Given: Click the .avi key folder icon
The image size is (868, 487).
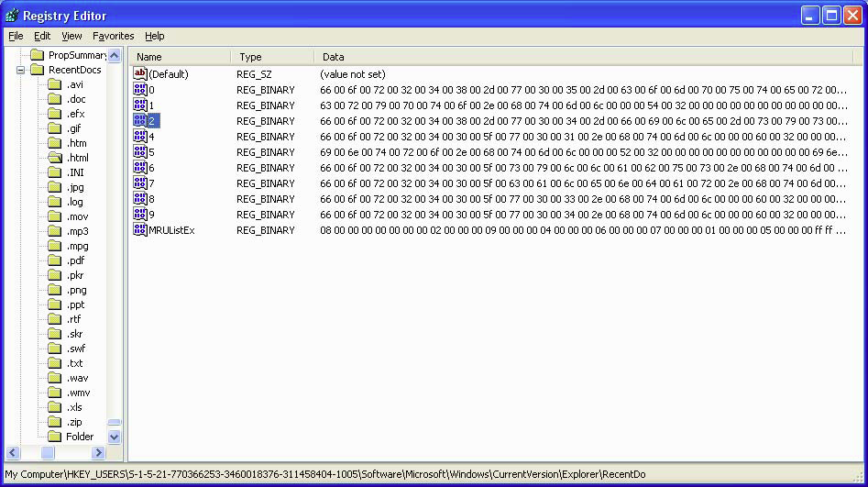Looking at the screenshot, I should click(54, 84).
